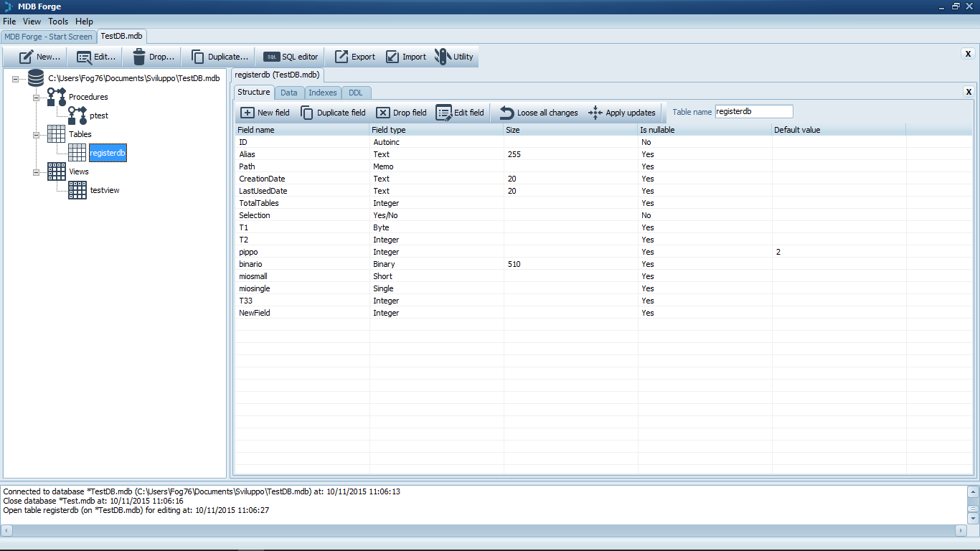Click the Edit... toolbar button
The image size is (980, 551).
point(95,57)
